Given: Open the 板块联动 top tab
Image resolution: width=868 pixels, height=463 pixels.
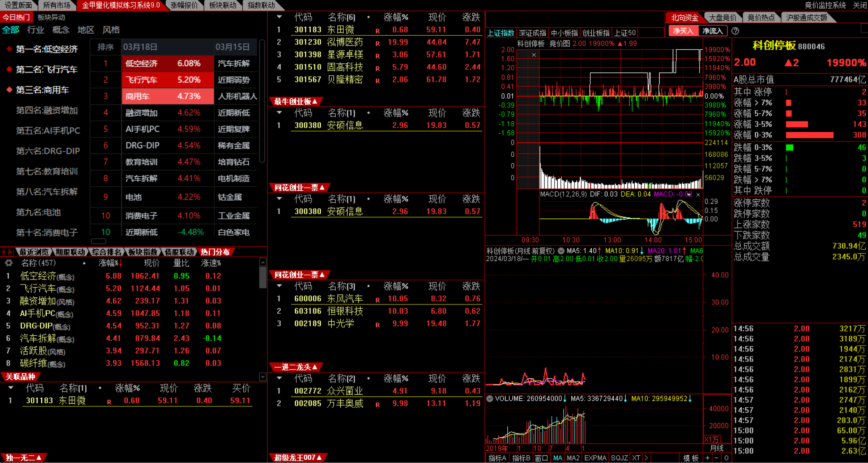Looking at the screenshot, I should tap(222, 5).
